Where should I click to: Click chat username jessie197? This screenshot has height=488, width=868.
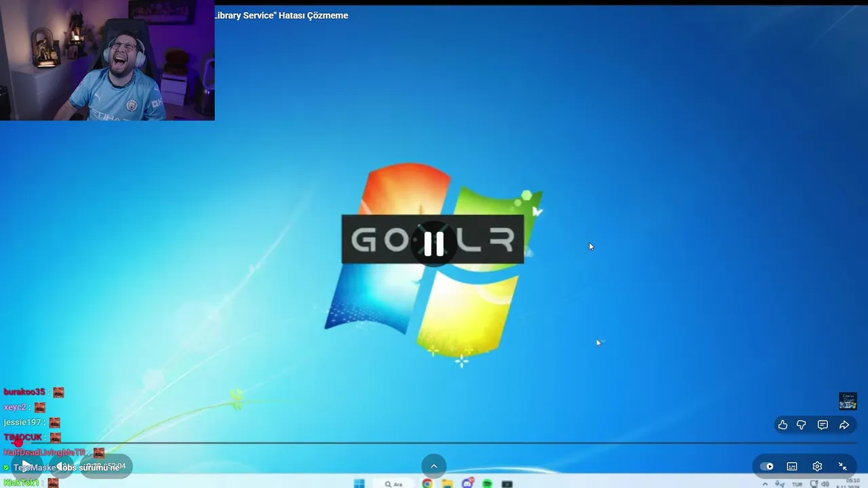pos(22,422)
